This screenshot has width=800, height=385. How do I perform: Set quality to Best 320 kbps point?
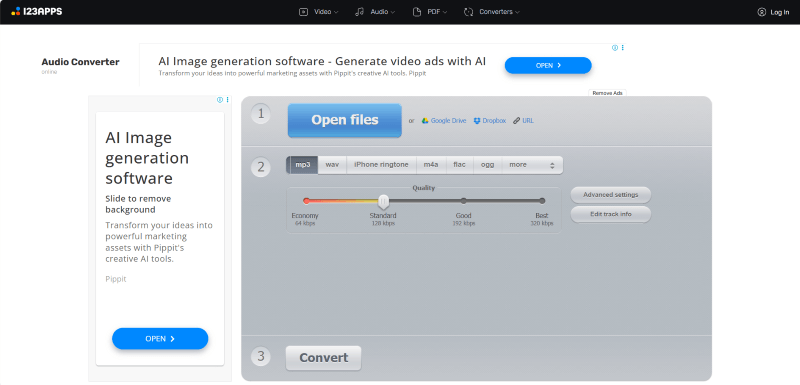pos(542,201)
